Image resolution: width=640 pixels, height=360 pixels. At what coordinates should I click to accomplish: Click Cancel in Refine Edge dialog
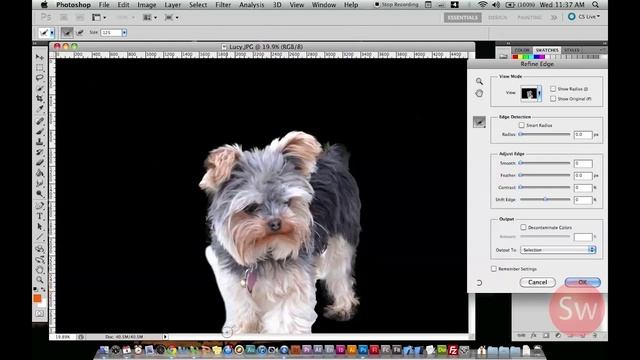(x=538, y=282)
